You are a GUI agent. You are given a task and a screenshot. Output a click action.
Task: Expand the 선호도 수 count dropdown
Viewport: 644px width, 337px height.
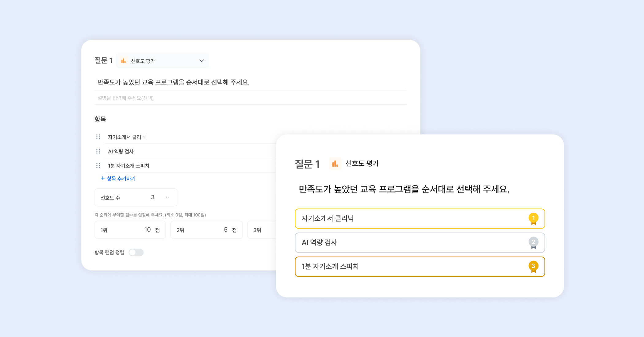136,197
